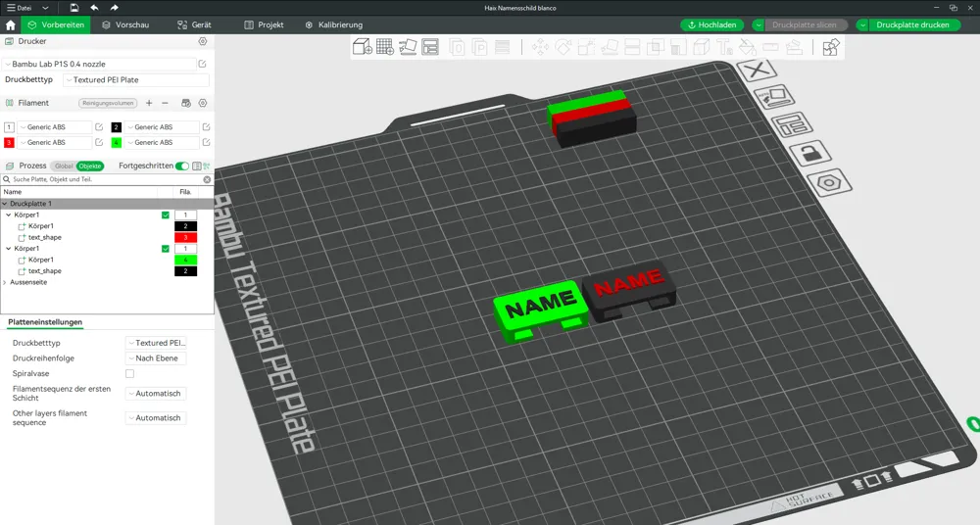980x525 pixels.
Task: Toggle printable checkbox of second Körper1 object
Action: tap(166, 249)
